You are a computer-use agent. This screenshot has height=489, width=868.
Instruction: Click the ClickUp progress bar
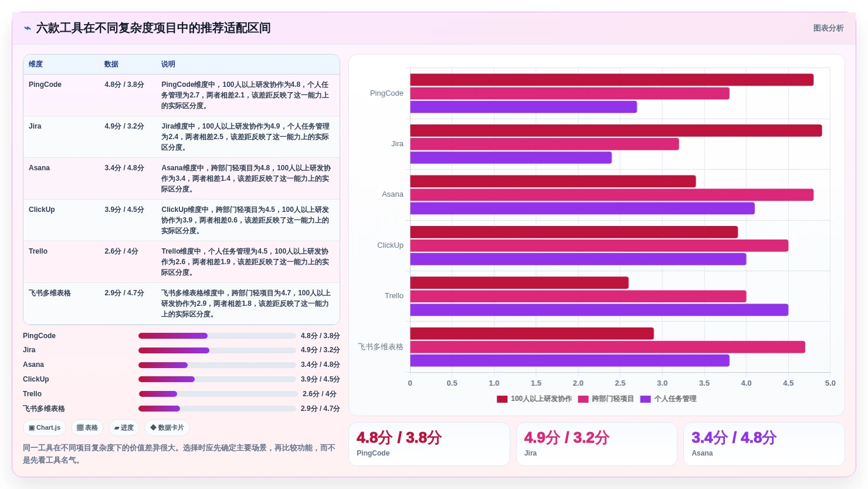[217, 379]
